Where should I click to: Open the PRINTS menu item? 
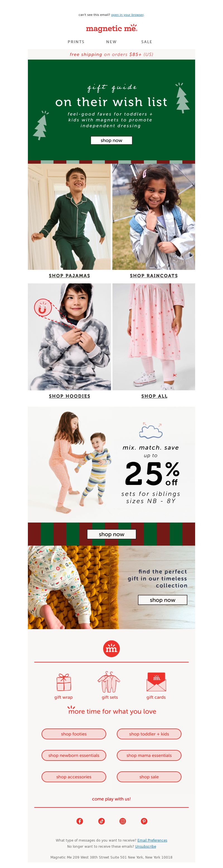[x=76, y=42]
